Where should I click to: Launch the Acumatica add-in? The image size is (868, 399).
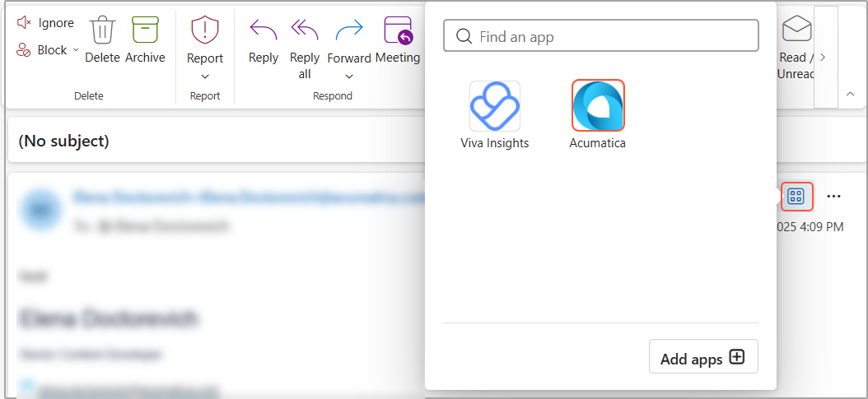pyautogui.click(x=598, y=105)
